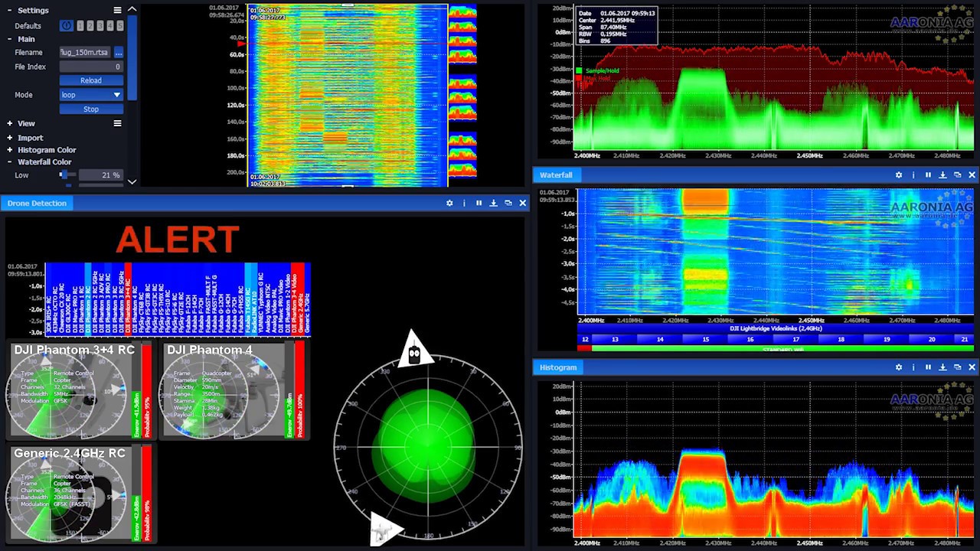Click the drone icon atop the compass
The width and height of the screenshot is (980, 551).
414,349
